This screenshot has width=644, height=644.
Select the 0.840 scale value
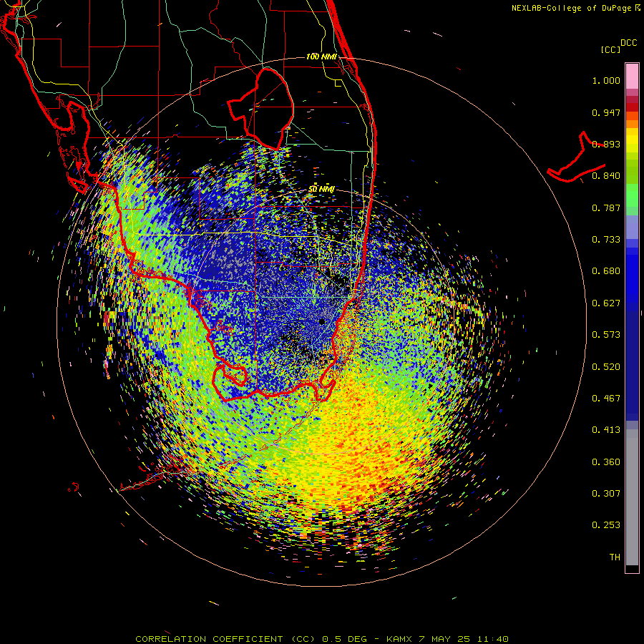coord(606,176)
